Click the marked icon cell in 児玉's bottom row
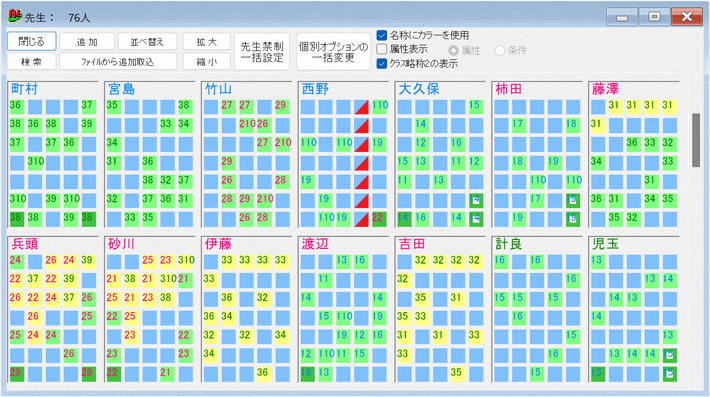 tap(670, 374)
